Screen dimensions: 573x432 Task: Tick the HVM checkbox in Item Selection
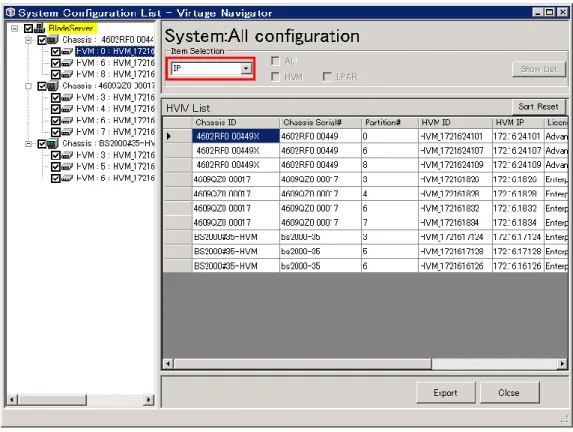tap(275, 77)
